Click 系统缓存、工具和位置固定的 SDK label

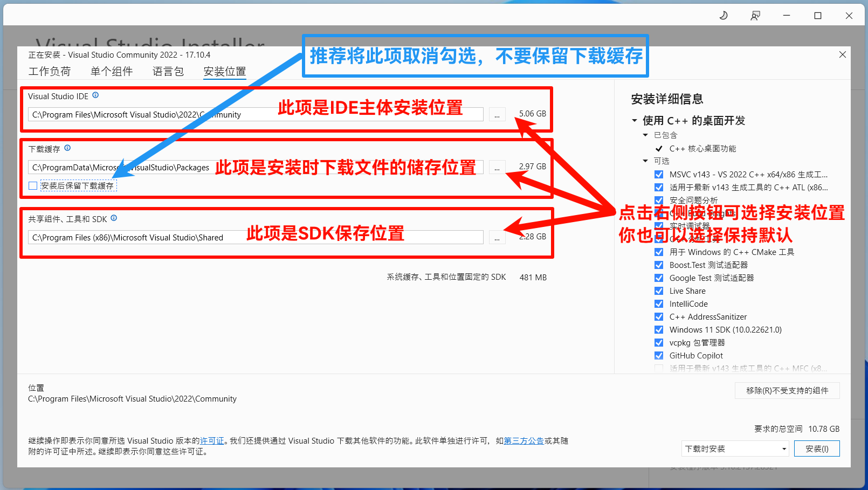446,277
